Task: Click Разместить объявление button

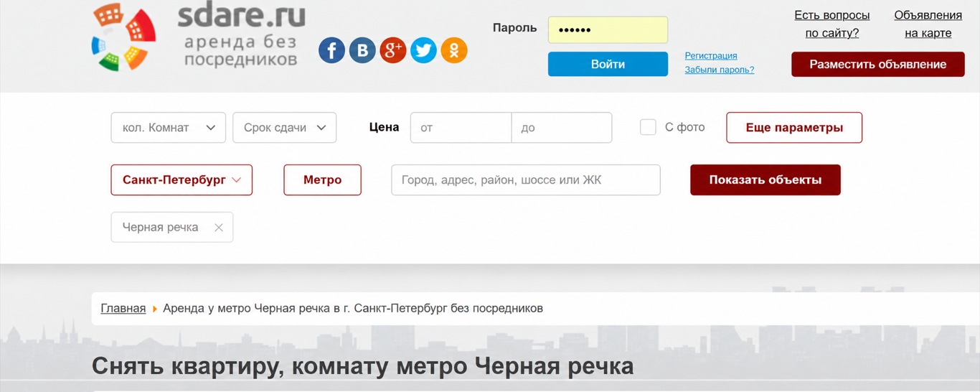Action: pos(878,65)
